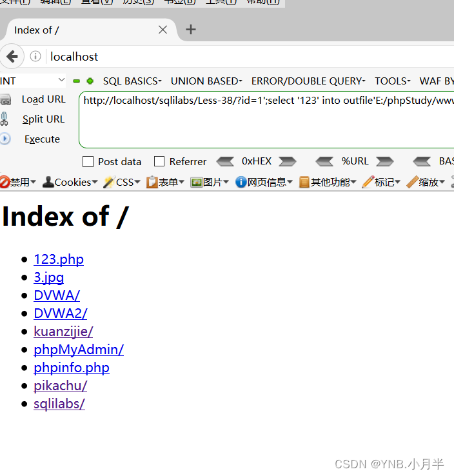Viewport: 454px width, 476px height.
Task: Click the site info icon beside localhost
Action: click(35, 57)
